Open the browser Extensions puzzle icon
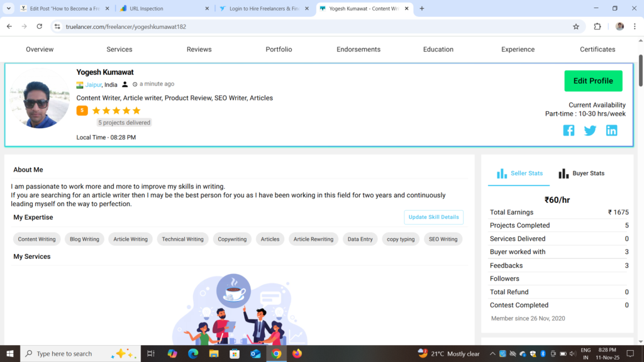 597,26
